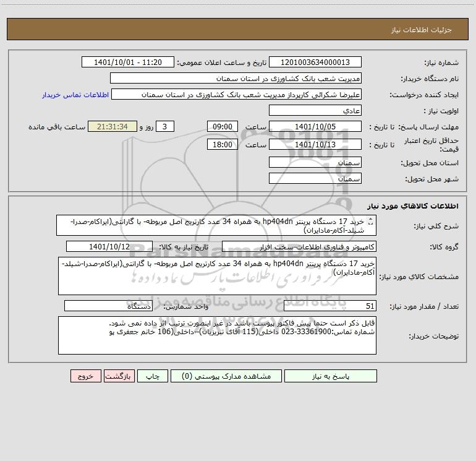Click the priority field 'عادی'
Screen dimensions: 476x461
point(315,110)
